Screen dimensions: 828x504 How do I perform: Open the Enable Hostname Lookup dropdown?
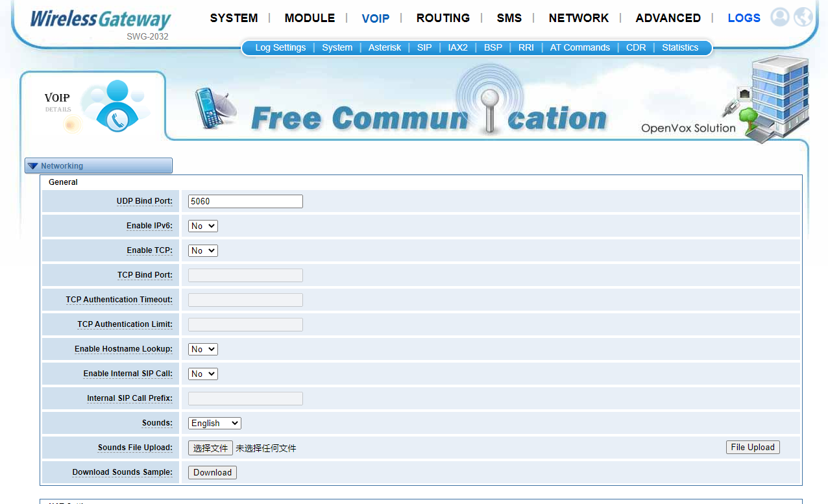(203, 349)
